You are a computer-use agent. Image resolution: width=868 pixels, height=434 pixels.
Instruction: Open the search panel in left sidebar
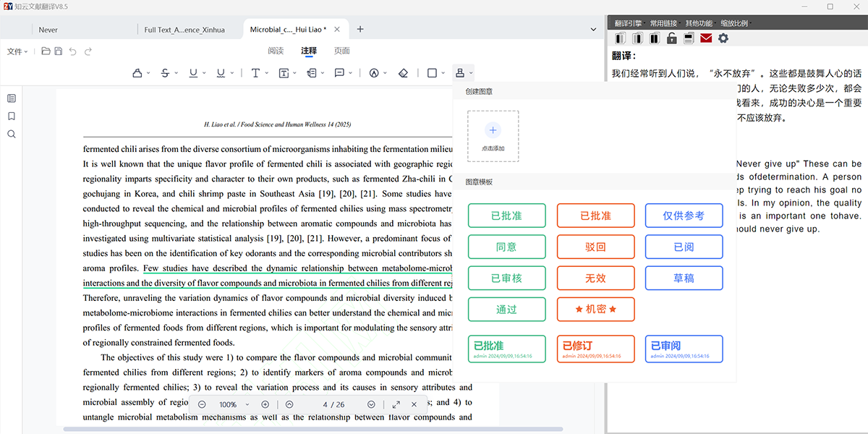coord(11,135)
